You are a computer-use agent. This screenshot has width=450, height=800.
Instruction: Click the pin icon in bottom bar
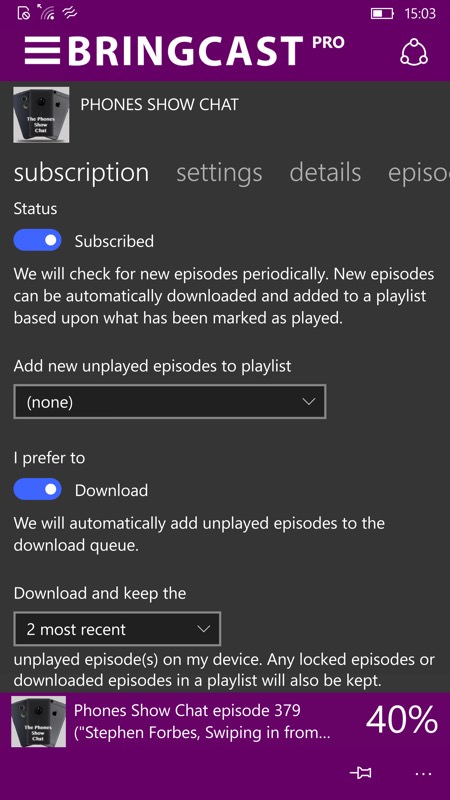(361, 773)
